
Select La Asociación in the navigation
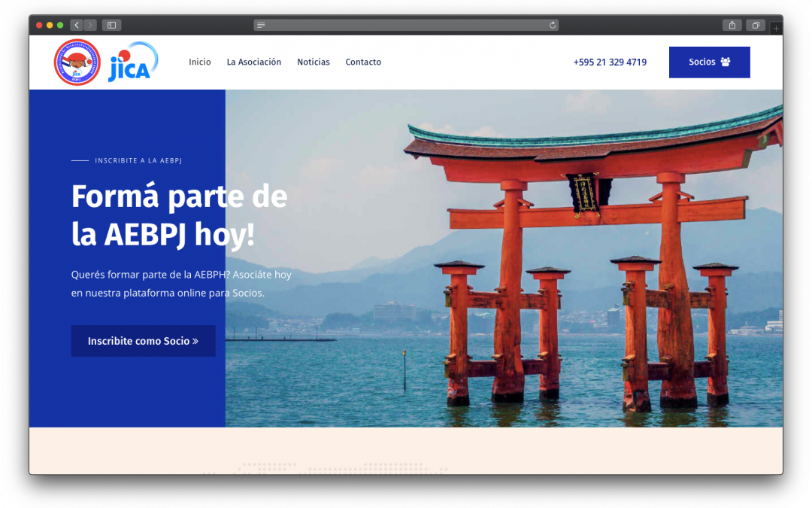(x=253, y=62)
